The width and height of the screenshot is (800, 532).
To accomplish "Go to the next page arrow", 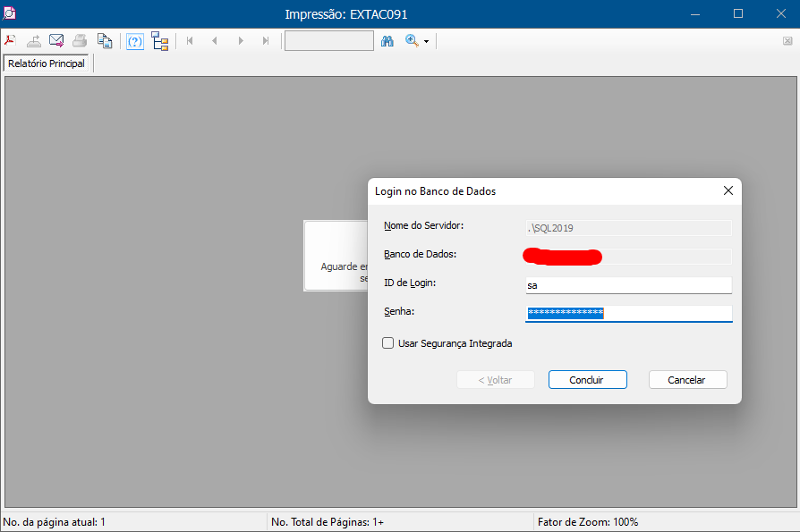I will [x=241, y=41].
